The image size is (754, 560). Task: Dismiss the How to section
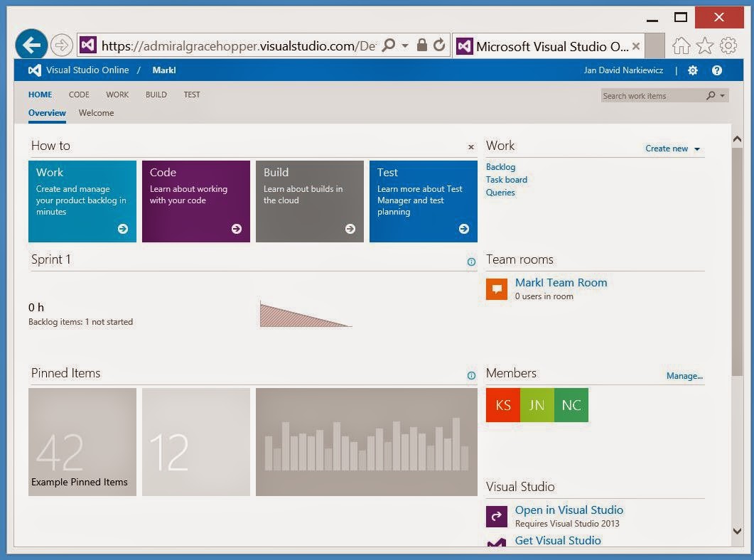click(x=471, y=147)
